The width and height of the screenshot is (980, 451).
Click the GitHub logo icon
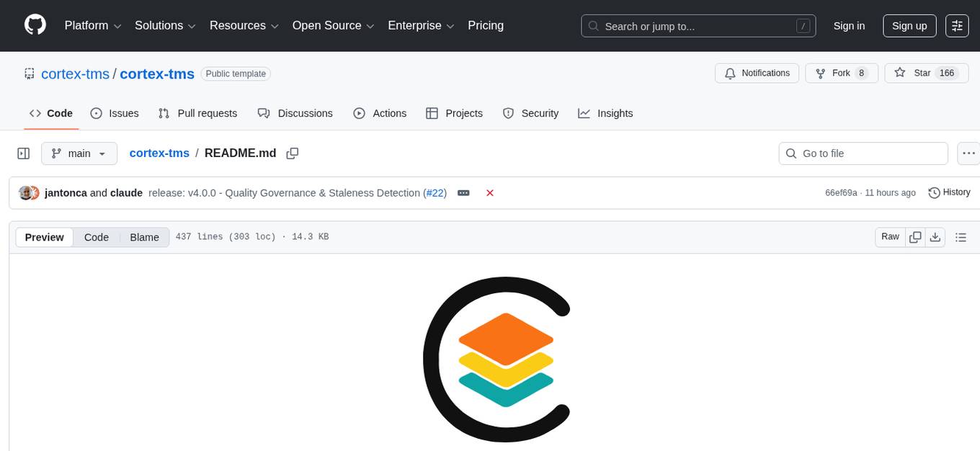[x=35, y=25]
